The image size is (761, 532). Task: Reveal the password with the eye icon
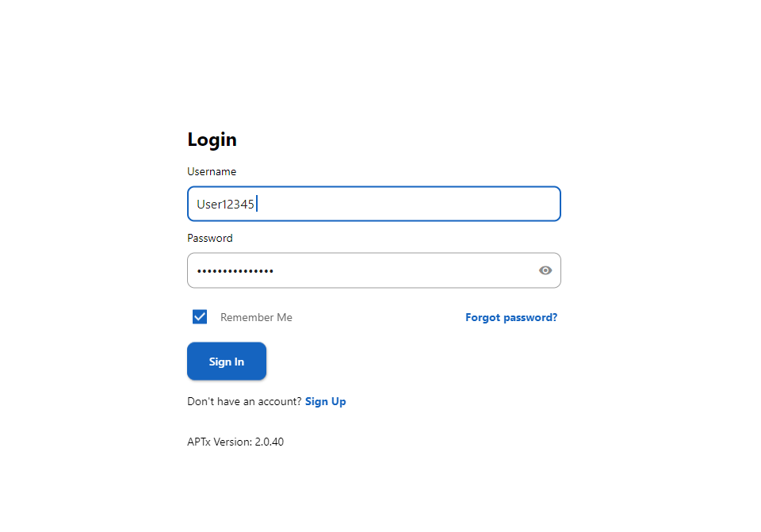pos(545,270)
